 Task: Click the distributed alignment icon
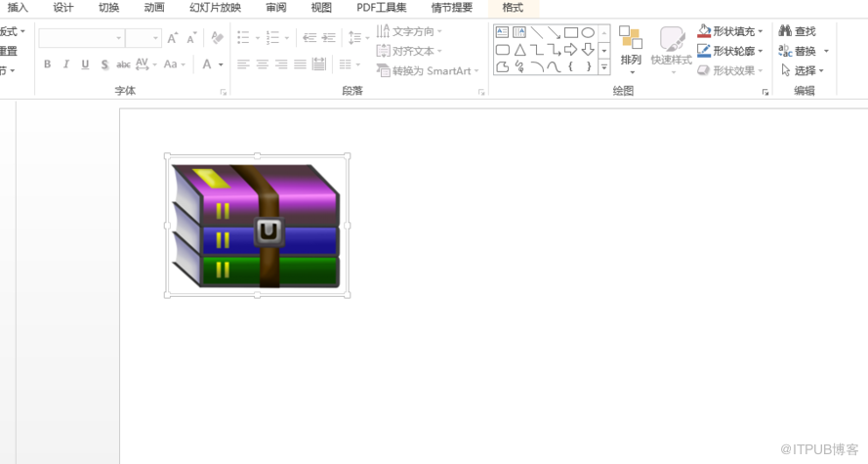[x=319, y=64]
